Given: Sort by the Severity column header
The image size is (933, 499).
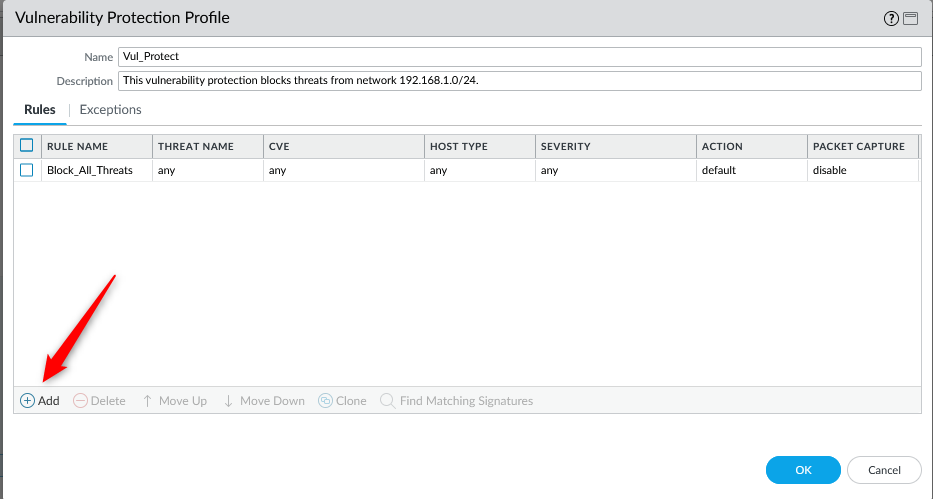Looking at the screenshot, I should (566, 147).
